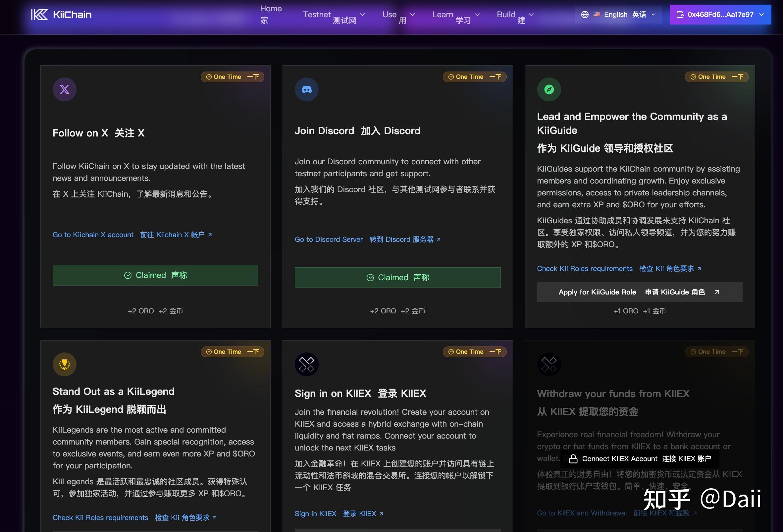Open the Learn menu
Viewport: 783px width, 532px height.
451,15
